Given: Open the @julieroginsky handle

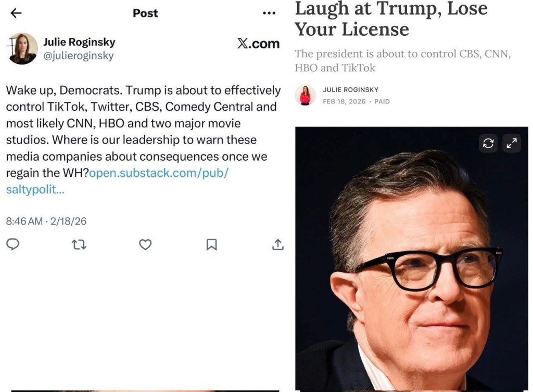Looking at the screenshot, I should (x=78, y=56).
